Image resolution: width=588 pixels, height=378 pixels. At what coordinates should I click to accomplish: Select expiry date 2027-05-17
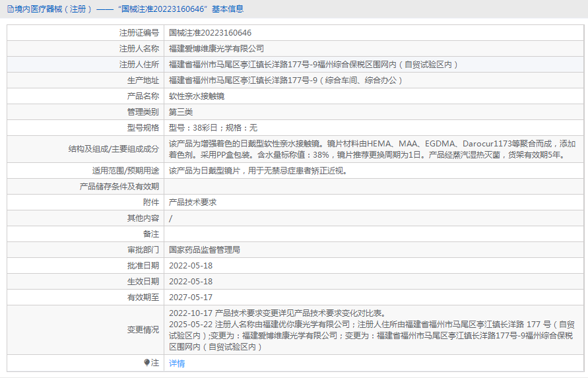point(191,297)
